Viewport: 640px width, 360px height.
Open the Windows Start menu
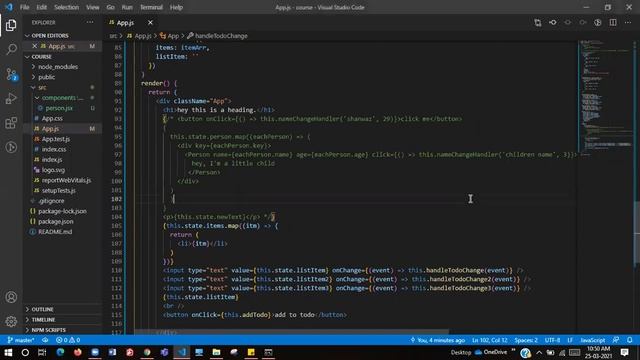click(x=8, y=352)
